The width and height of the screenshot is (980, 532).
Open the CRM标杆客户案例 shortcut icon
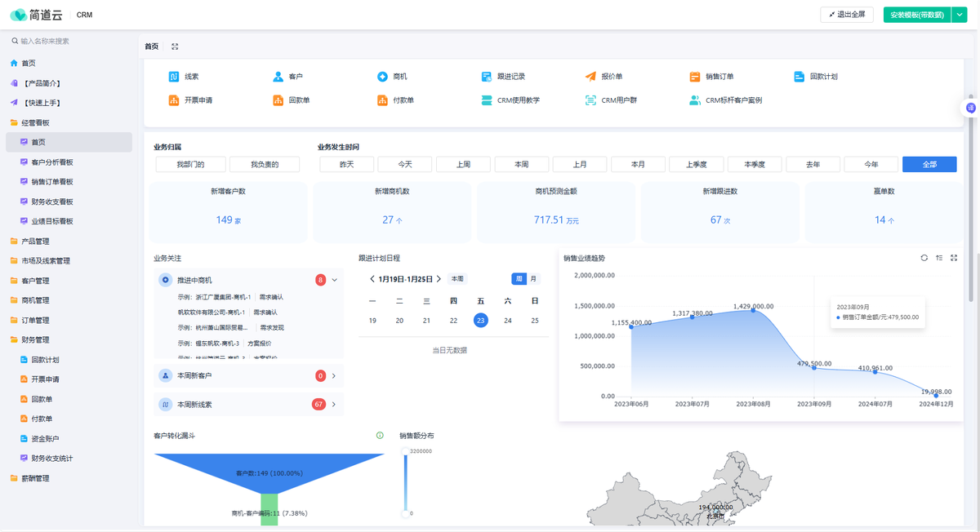pyautogui.click(x=695, y=100)
